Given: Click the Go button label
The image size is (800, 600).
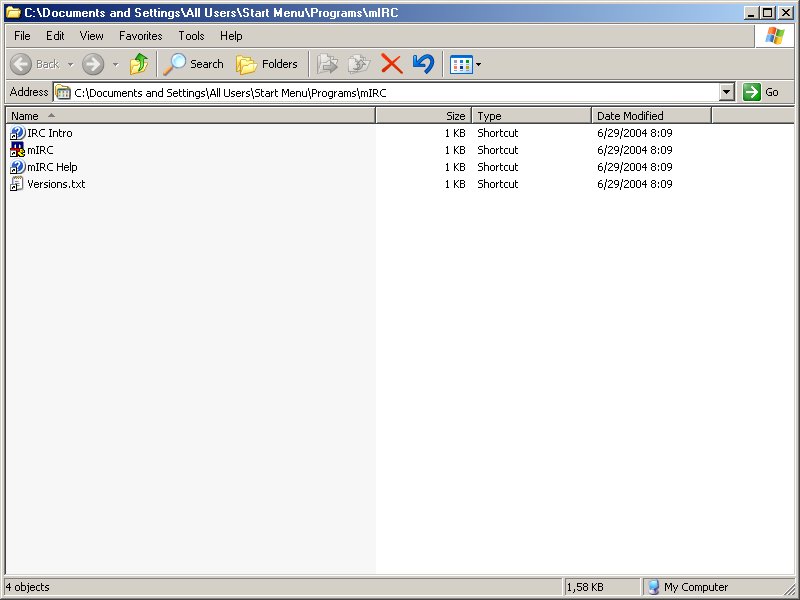Looking at the screenshot, I should pos(771,92).
